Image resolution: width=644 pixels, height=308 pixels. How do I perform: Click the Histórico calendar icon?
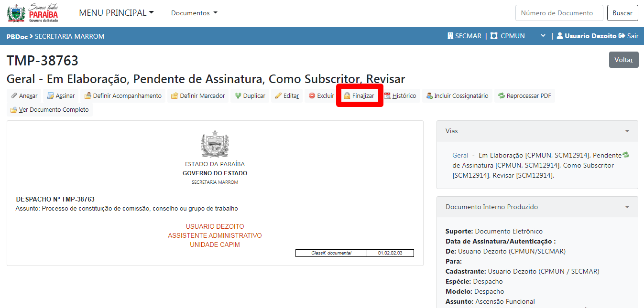(x=387, y=96)
